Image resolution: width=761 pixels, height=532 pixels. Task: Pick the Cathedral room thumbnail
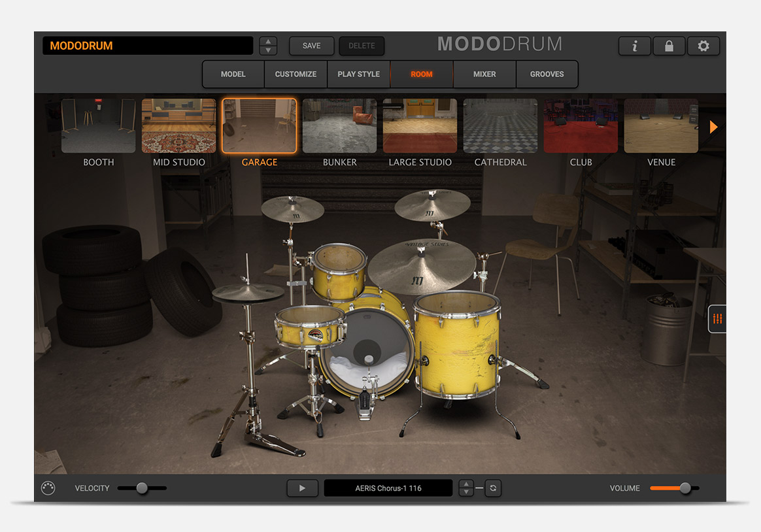click(500, 125)
